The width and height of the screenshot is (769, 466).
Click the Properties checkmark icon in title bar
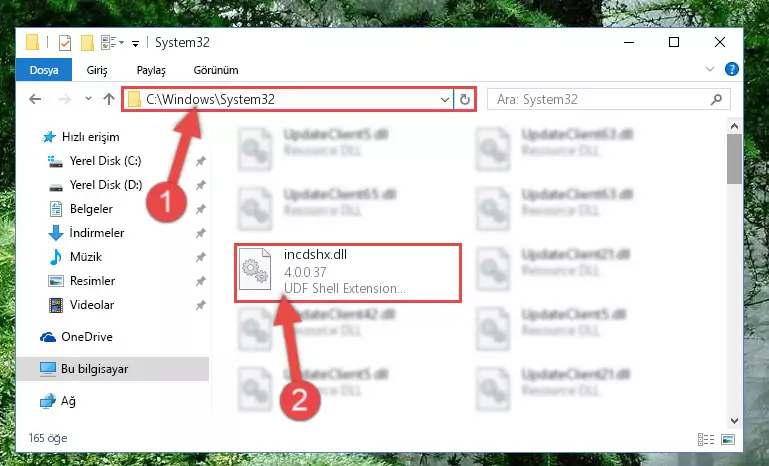coord(65,43)
